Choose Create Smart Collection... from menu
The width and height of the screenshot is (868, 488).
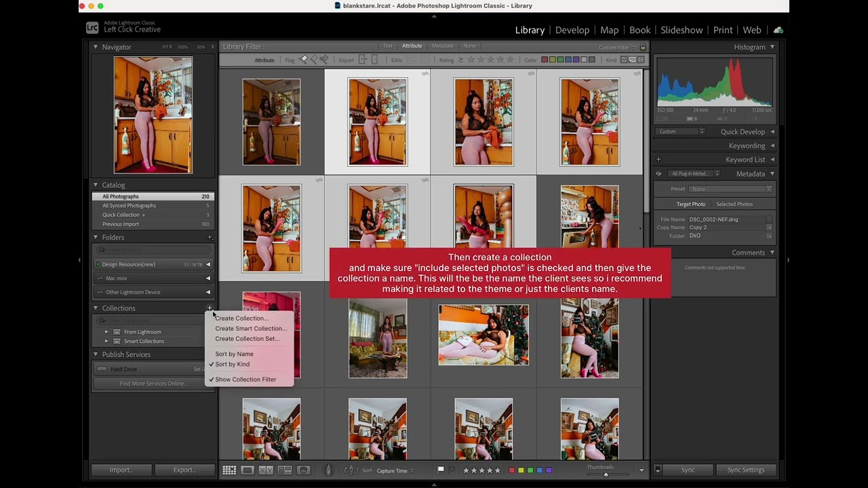pyautogui.click(x=251, y=328)
